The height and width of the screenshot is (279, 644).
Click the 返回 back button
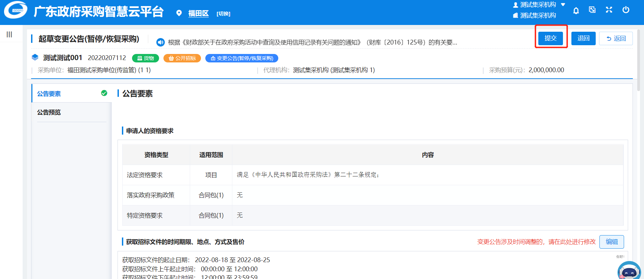click(x=616, y=38)
